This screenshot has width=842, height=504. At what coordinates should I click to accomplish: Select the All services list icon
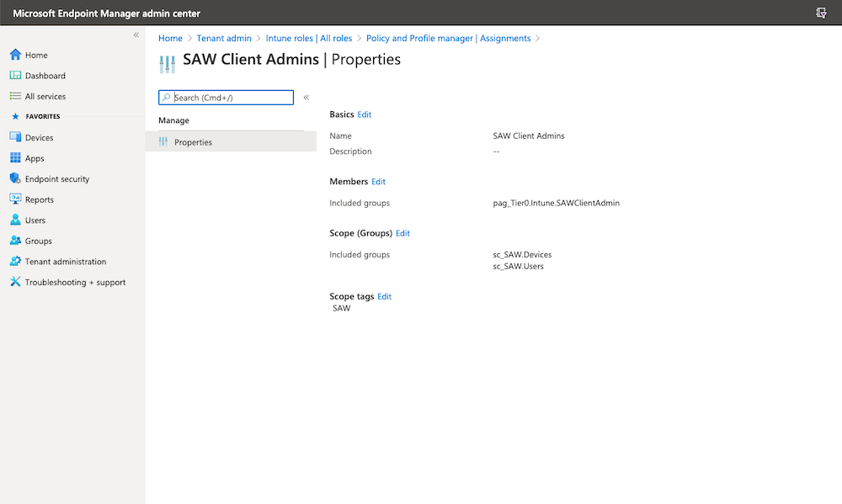click(15, 97)
